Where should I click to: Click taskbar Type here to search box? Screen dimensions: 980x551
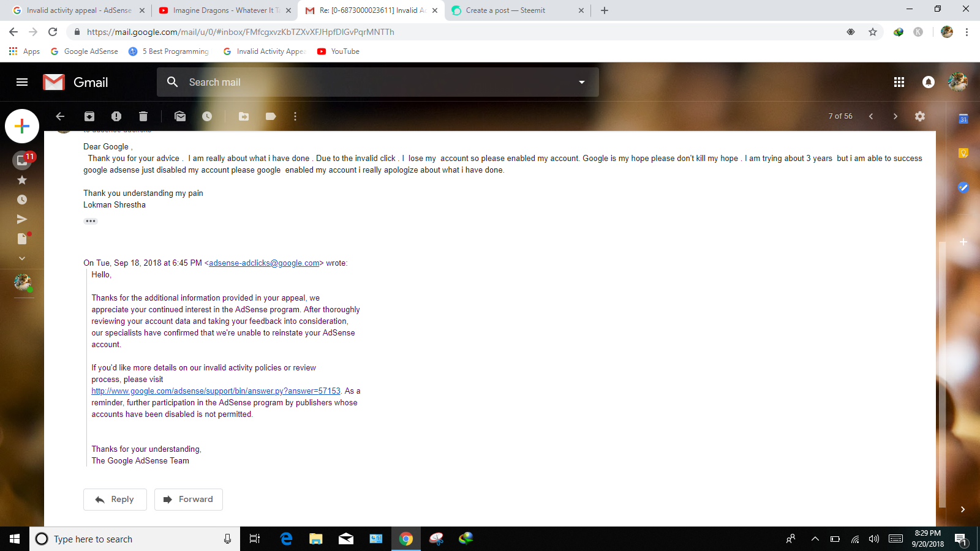pos(135,539)
